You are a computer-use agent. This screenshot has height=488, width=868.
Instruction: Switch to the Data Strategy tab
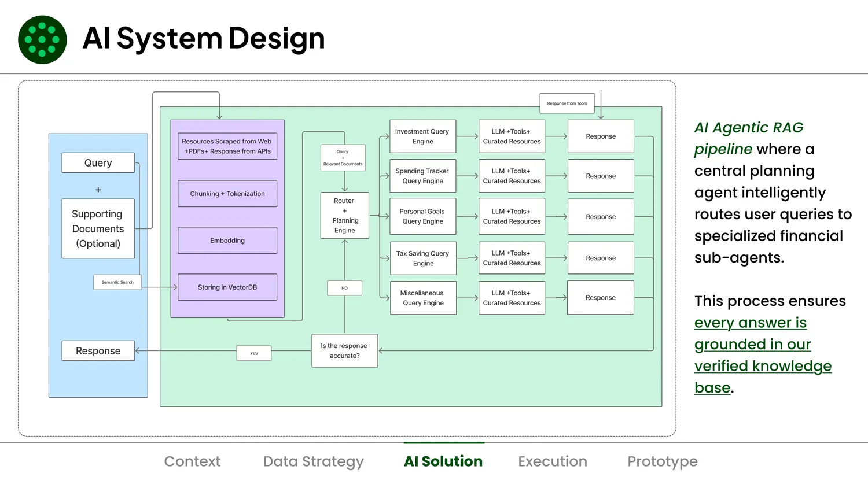(313, 462)
